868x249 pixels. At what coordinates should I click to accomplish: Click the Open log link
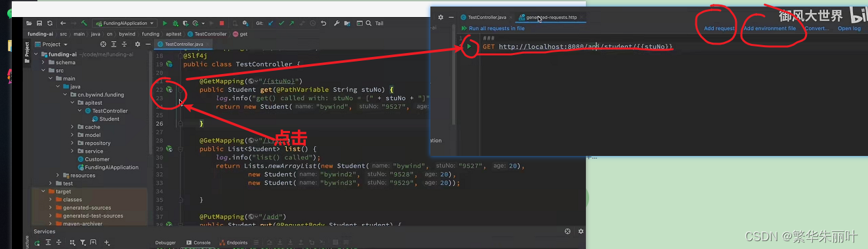849,28
